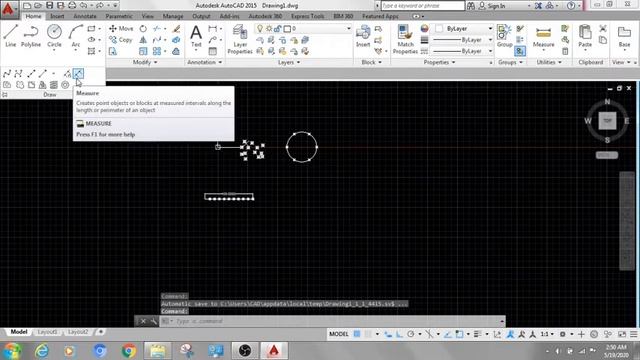Select the Arc tool

pos(76,36)
